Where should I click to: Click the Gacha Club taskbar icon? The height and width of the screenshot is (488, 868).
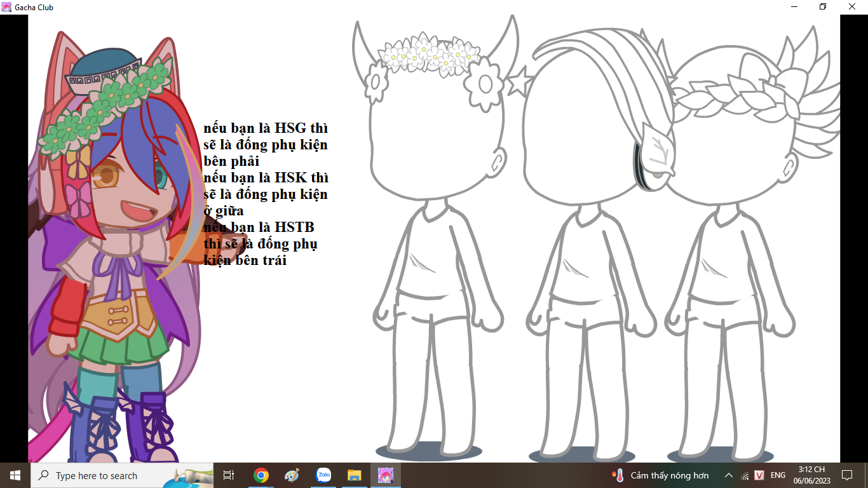pos(386,475)
